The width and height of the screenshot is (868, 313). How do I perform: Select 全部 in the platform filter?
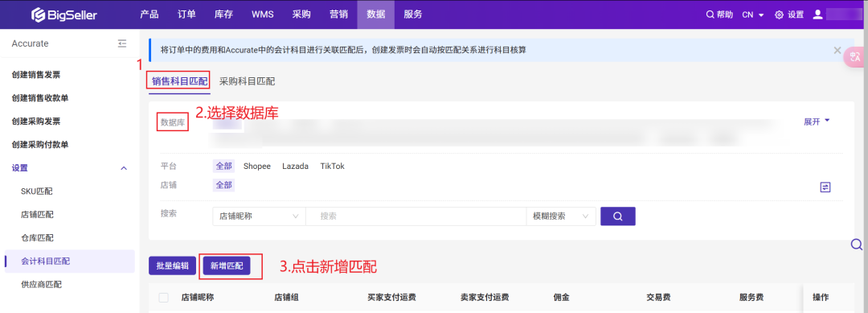coord(223,167)
